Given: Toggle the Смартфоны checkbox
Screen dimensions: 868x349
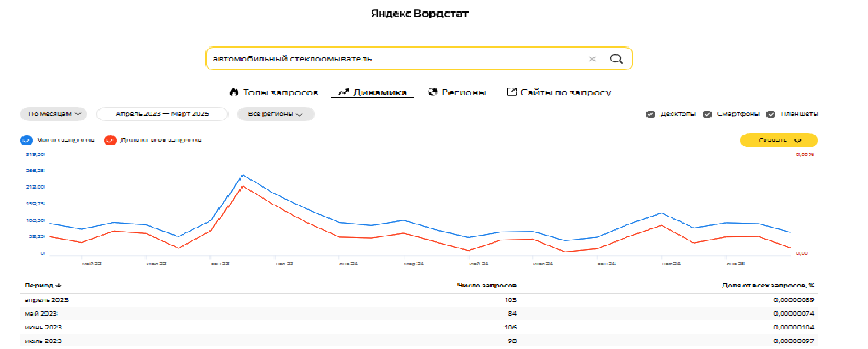Looking at the screenshot, I should coord(707,114).
